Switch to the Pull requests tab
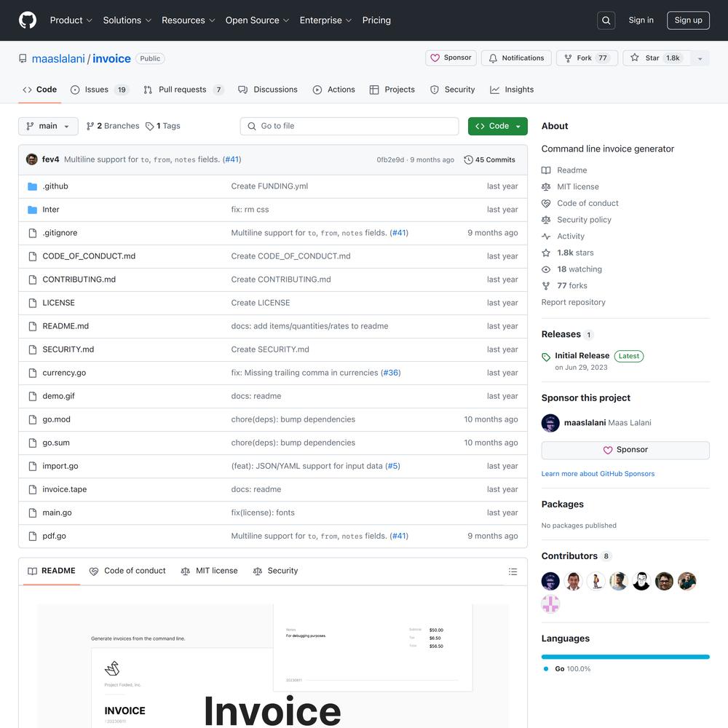The width and height of the screenshot is (728, 728). (x=184, y=90)
